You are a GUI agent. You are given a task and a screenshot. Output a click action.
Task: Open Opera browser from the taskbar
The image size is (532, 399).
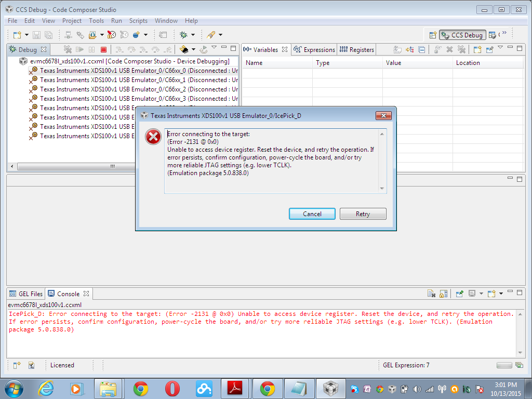coord(172,389)
